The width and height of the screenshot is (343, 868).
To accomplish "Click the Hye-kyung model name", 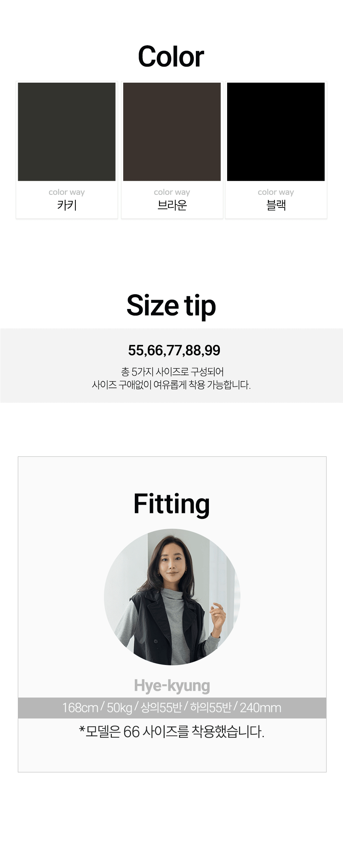I will point(172,686).
